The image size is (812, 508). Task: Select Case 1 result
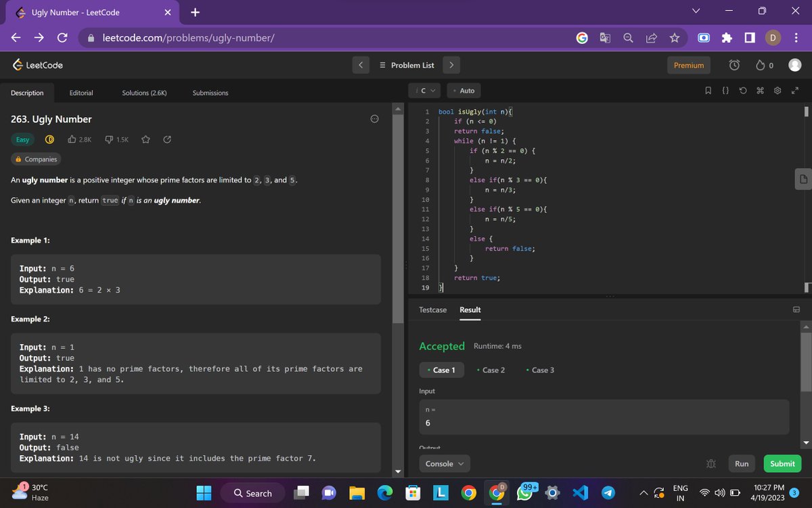pyautogui.click(x=442, y=370)
